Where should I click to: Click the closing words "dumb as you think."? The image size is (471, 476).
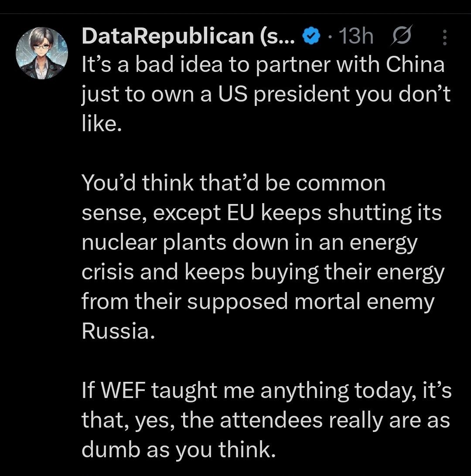pos(179,450)
